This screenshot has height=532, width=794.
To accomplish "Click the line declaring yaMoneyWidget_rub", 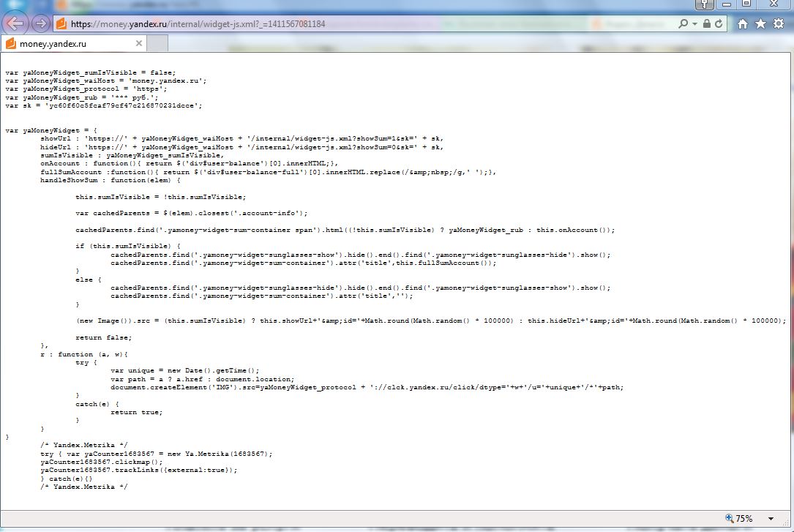I will [82, 97].
